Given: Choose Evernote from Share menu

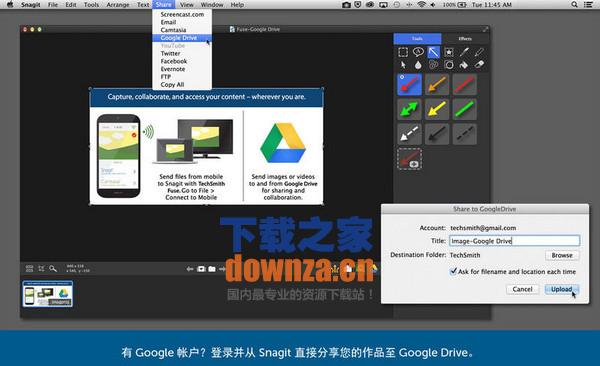Looking at the screenshot, I should click(x=182, y=69).
